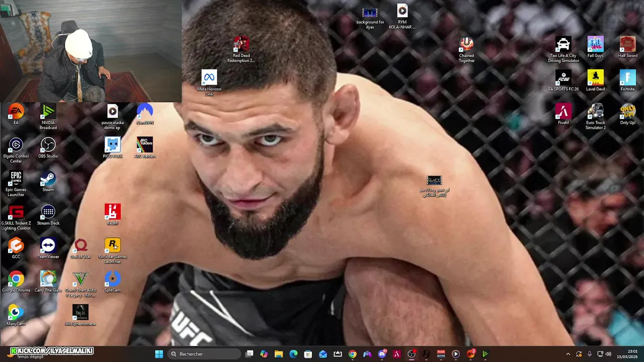Open network settings from the tray
This screenshot has height=362, width=644.
(600, 354)
